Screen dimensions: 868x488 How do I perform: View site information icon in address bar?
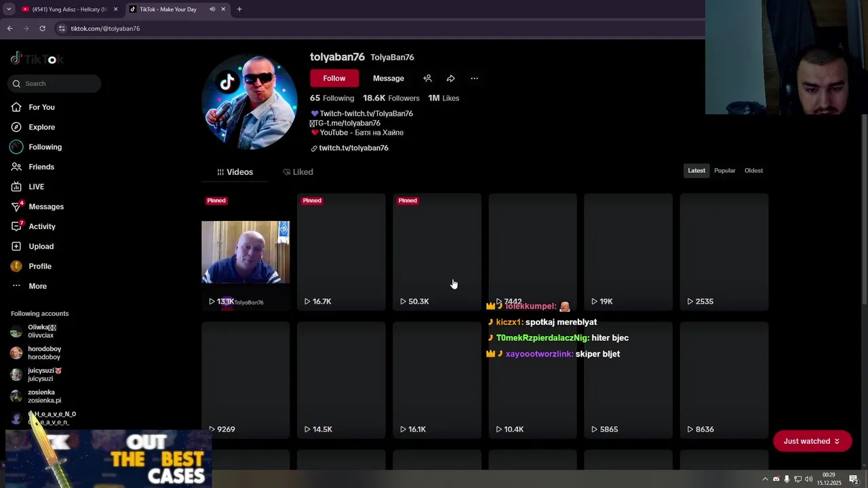click(x=62, y=28)
